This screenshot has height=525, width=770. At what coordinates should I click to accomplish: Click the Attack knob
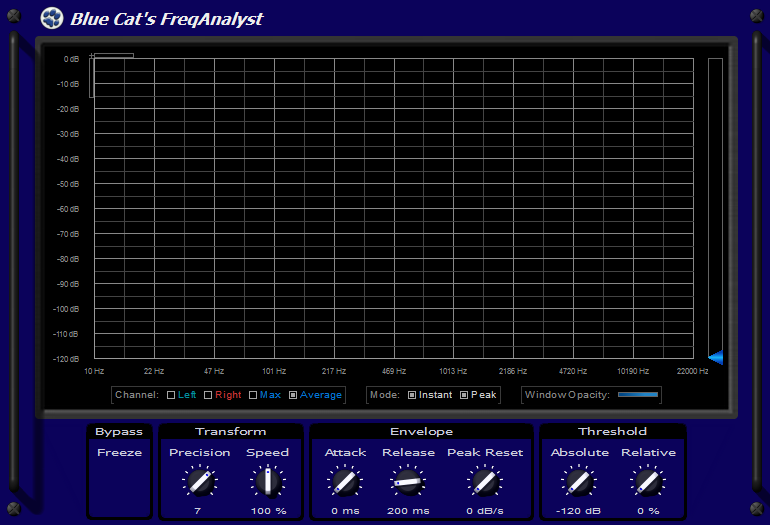point(345,482)
